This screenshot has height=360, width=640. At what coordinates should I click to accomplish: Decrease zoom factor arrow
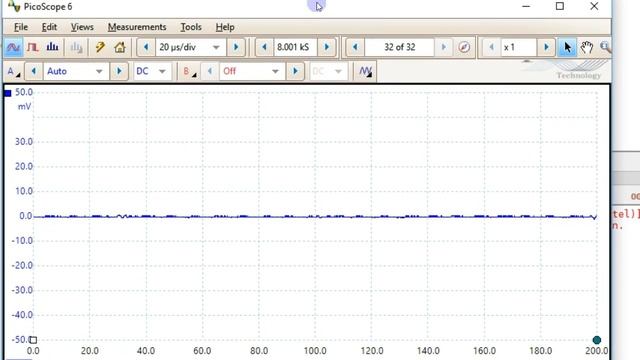pos(491,47)
